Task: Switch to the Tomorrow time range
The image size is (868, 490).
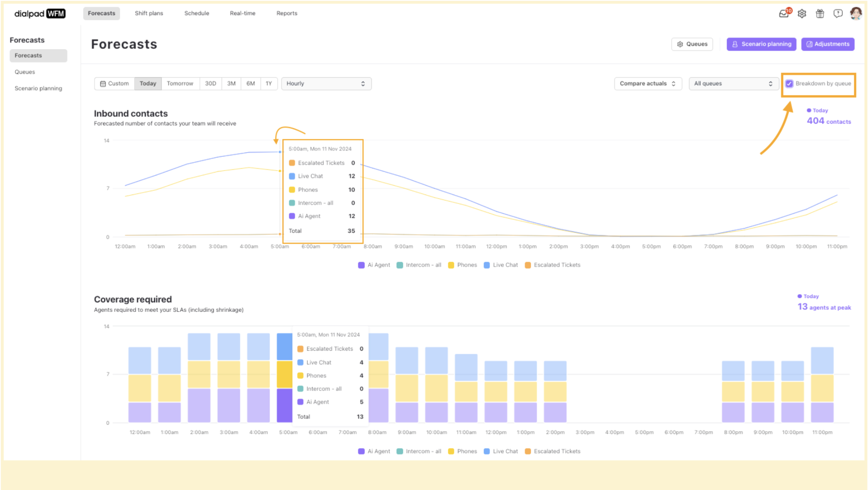Action: click(180, 83)
